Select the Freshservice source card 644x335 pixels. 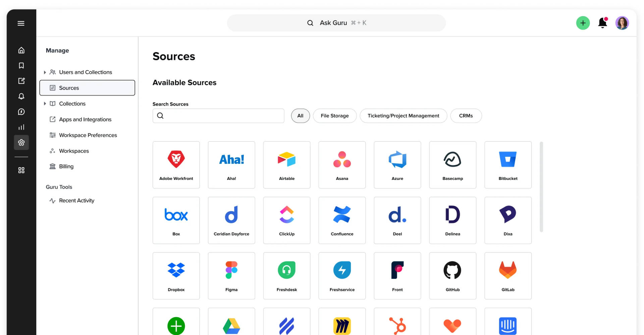(x=342, y=276)
